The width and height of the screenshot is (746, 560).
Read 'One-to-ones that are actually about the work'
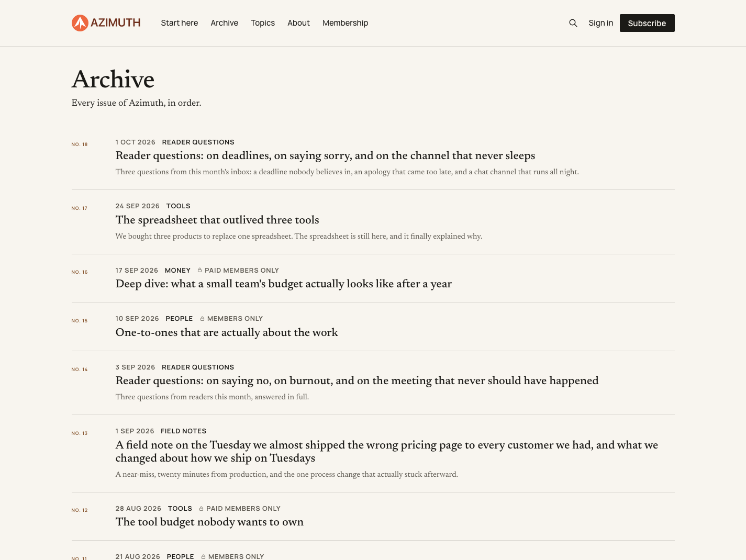point(227,332)
